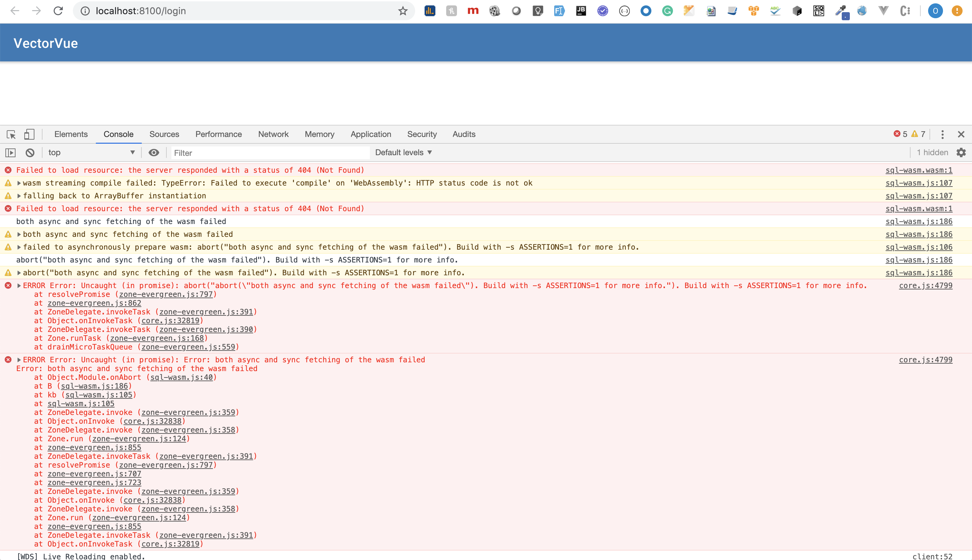Screen dimensions: 972x560
Task: Toggle the device toolbar icon
Action: point(29,134)
